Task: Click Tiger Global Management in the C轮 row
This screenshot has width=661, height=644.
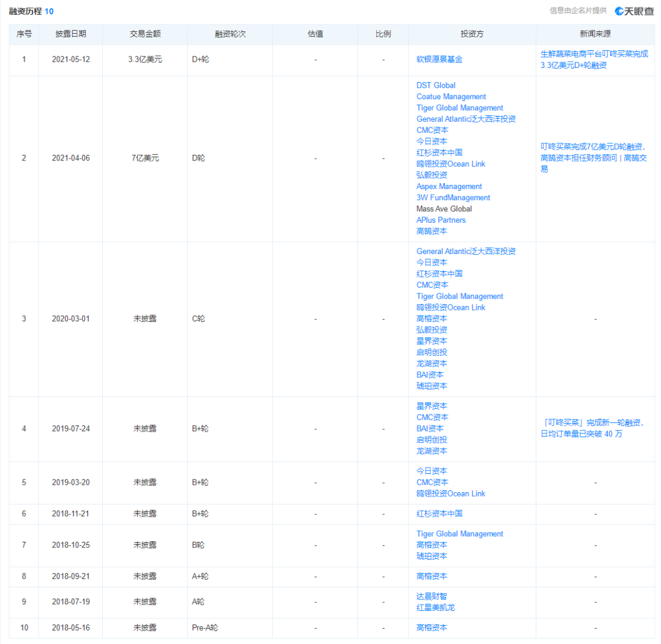Action: click(460, 296)
